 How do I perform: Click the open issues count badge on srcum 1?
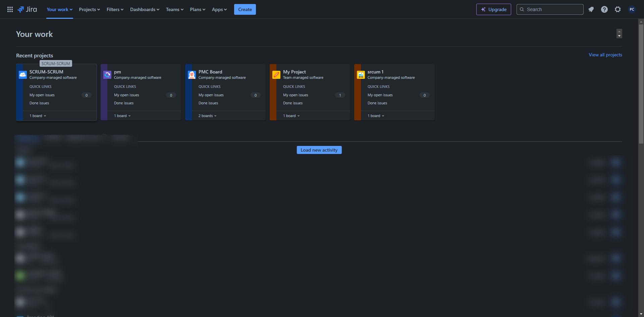(425, 95)
